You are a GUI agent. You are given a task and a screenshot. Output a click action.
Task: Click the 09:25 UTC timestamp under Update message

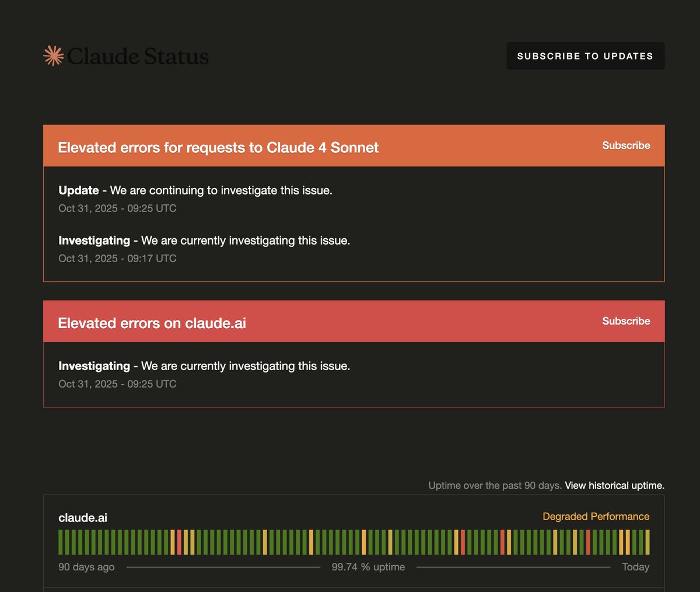(117, 208)
